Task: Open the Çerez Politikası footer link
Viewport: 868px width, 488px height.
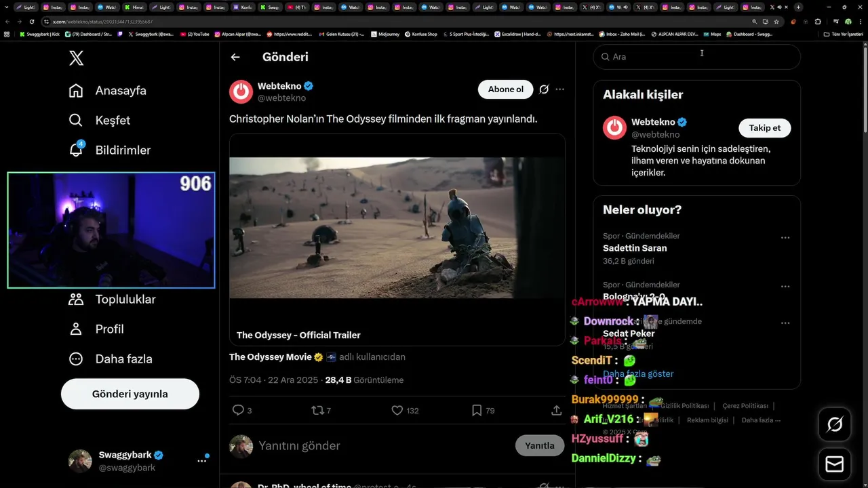Action: point(745,406)
